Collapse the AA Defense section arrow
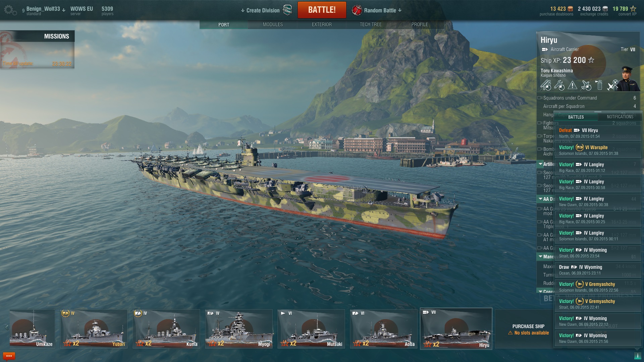This screenshot has width=644, height=362. [x=540, y=199]
